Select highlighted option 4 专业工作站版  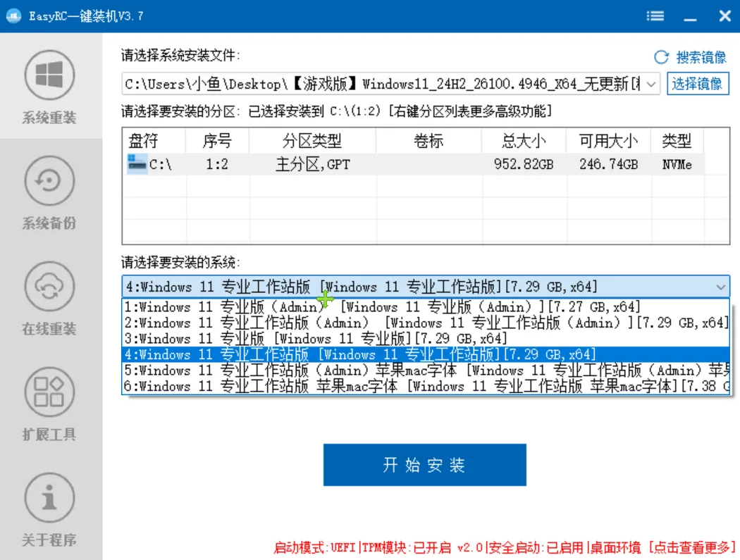426,354
